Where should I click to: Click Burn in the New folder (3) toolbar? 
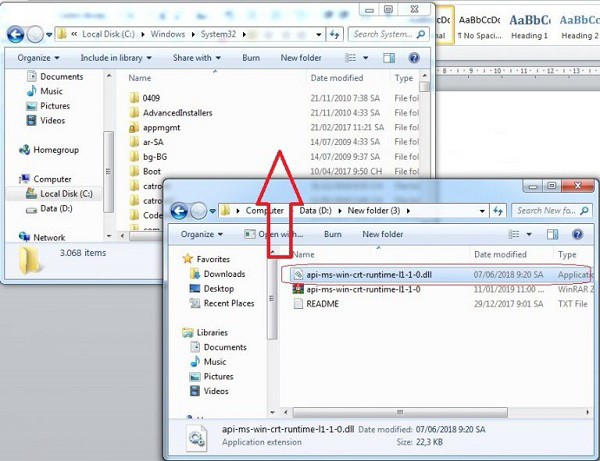tap(332, 234)
